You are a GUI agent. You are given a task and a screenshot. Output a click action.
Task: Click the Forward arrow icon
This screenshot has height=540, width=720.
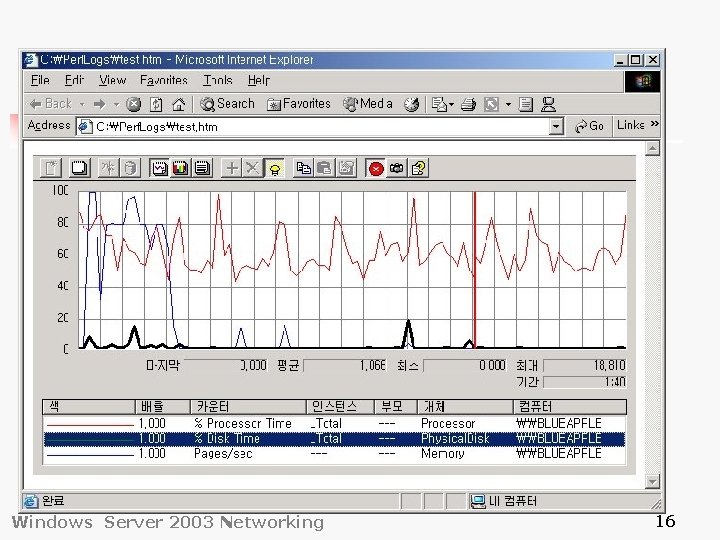tap(99, 105)
